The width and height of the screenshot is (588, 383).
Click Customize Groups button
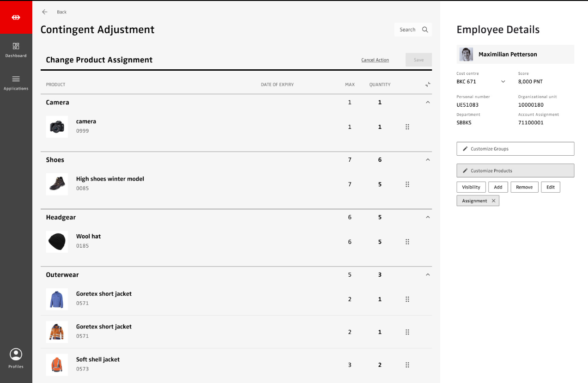515,149
